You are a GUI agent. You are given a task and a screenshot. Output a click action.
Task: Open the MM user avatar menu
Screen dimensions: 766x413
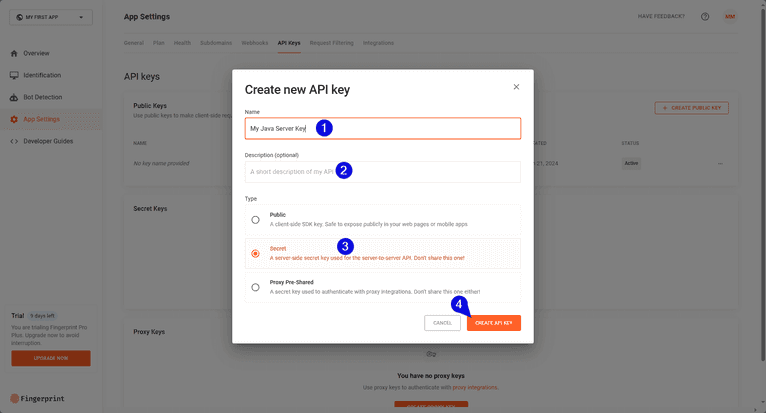tap(729, 17)
